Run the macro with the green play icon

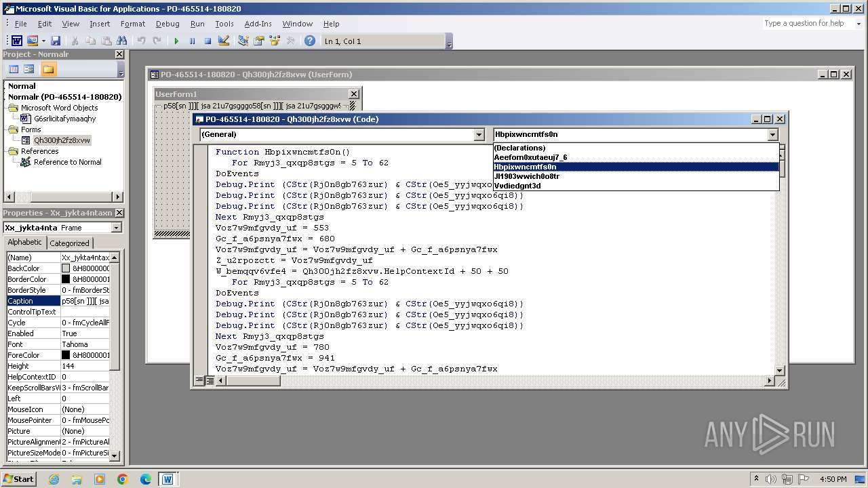click(176, 41)
